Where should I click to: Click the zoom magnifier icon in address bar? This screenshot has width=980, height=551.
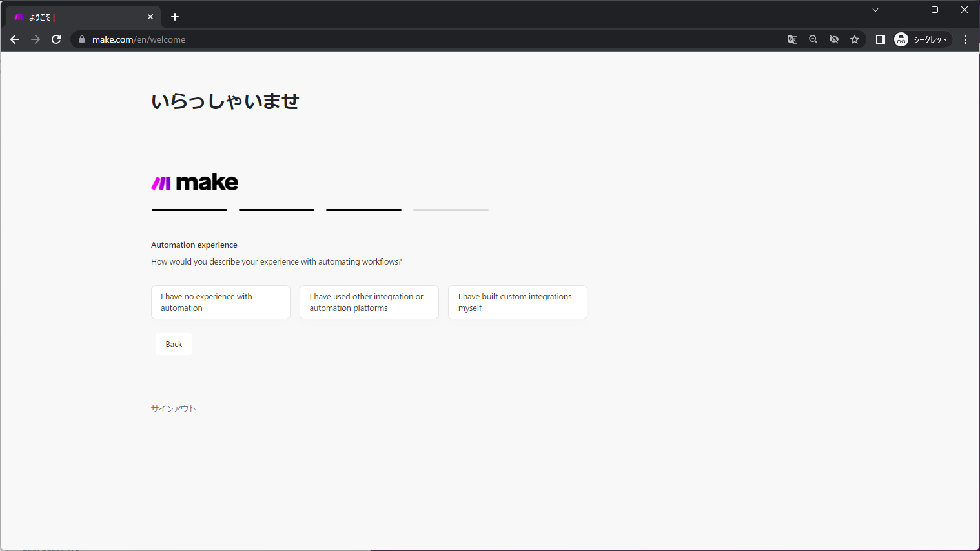(813, 39)
